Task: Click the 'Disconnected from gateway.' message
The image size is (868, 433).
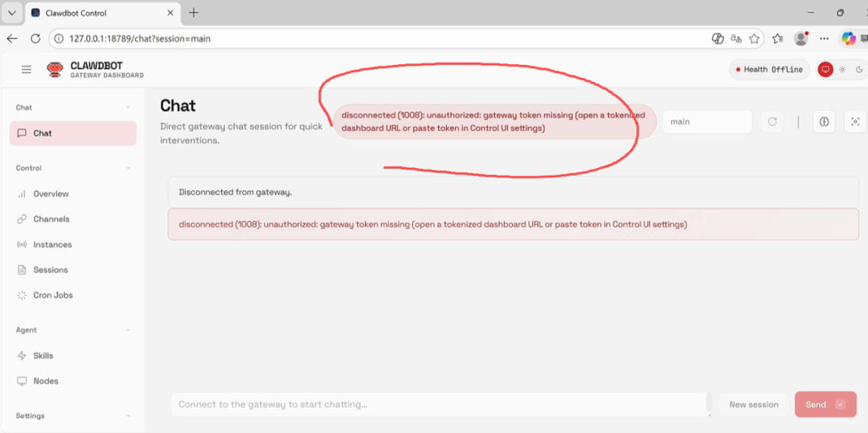Action: click(513, 193)
